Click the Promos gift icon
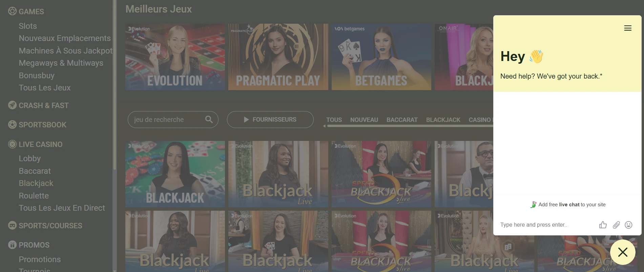Image resolution: width=644 pixels, height=272 pixels. click(x=12, y=245)
